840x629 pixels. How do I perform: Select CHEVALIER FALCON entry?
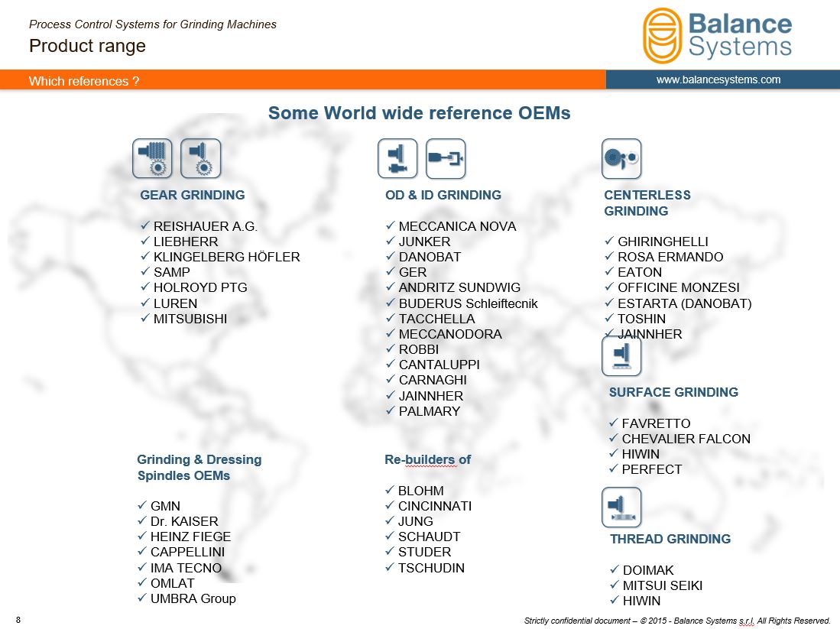[x=686, y=439]
